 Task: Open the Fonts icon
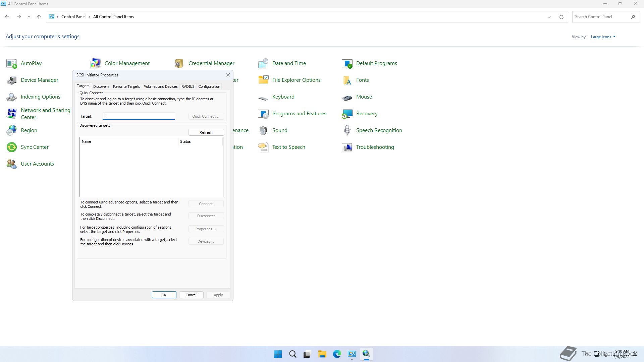[x=347, y=80]
